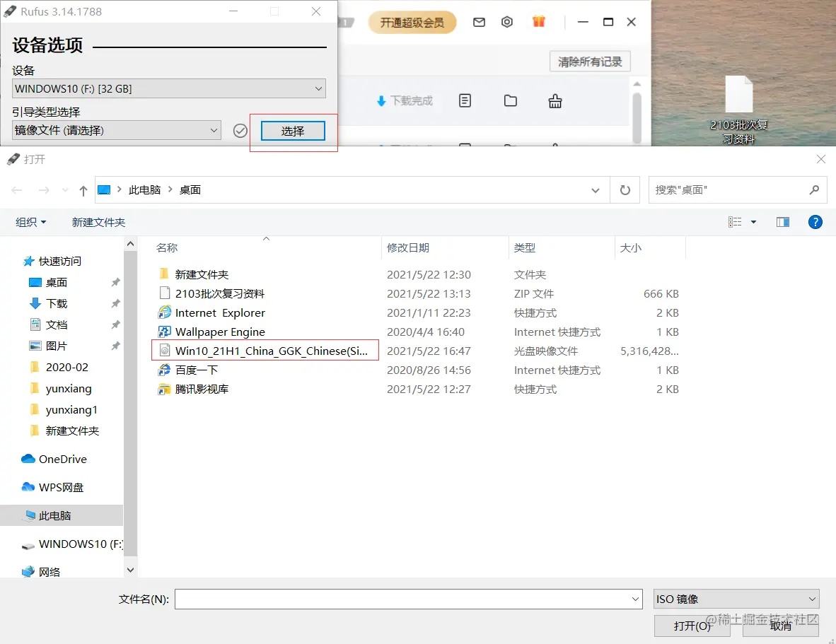
Task: Click 开通超级会员 button in download manager
Action: pos(412,23)
